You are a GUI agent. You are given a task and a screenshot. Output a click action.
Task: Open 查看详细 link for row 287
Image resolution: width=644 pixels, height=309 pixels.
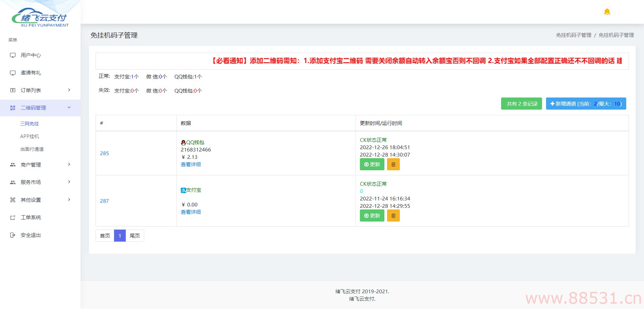[191, 212]
